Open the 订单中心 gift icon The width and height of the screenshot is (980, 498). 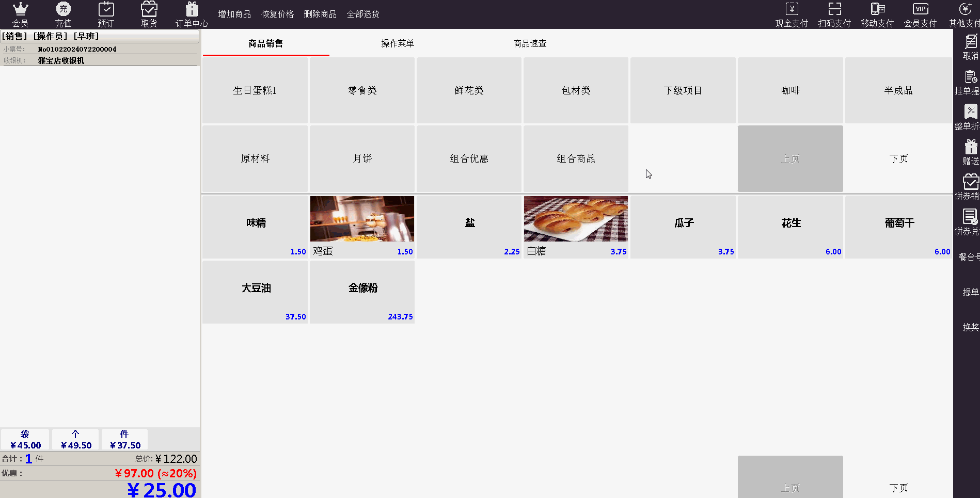coord(192,14)
